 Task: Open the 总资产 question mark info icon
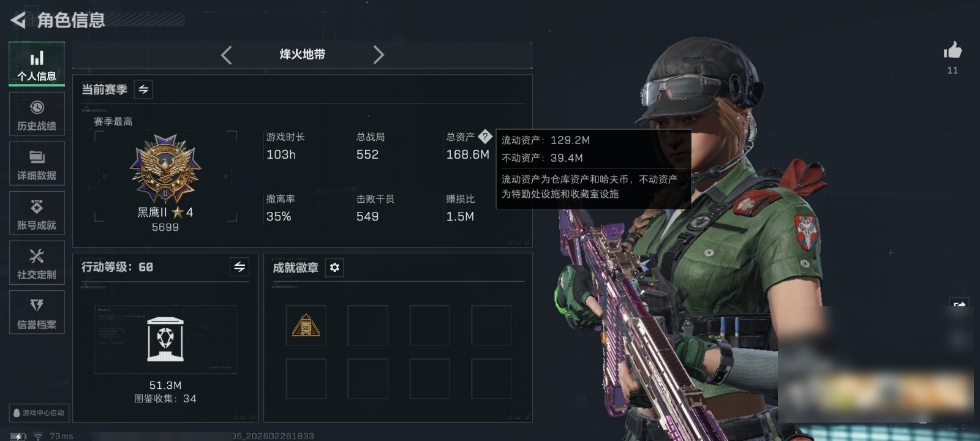pyautogui.click(x=484, y=137)
